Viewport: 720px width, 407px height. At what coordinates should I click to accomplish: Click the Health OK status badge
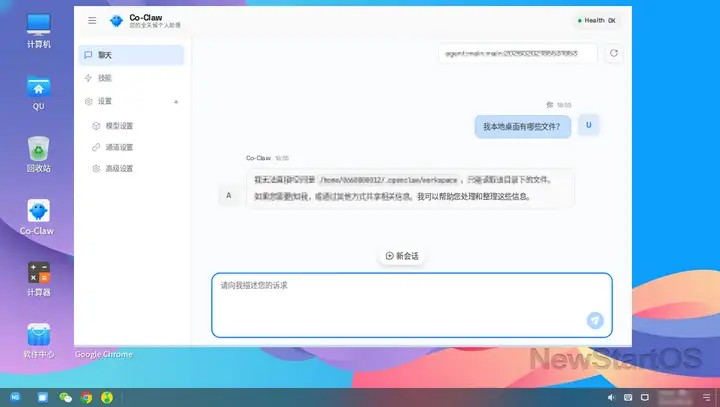[598, 20]
